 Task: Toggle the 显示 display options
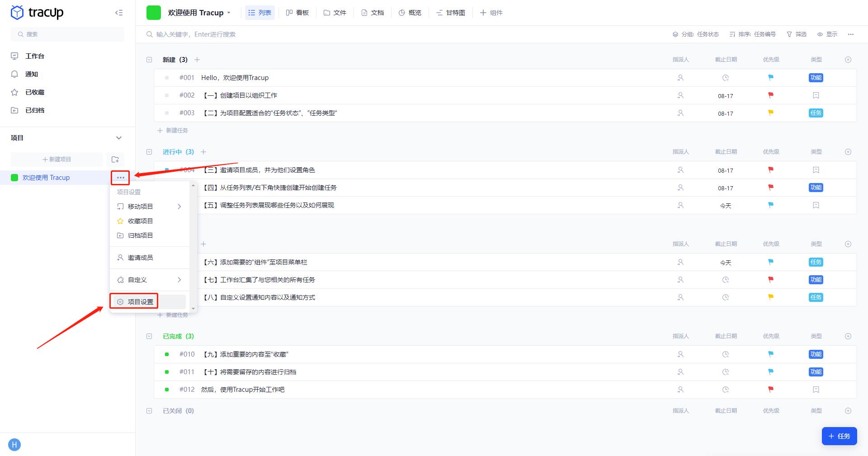coord(827,34)
